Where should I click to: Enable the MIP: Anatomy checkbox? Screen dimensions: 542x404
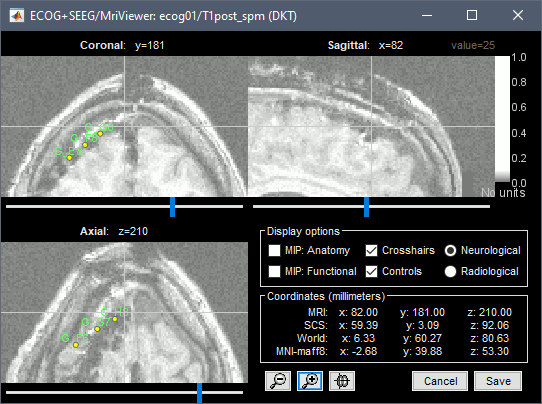pyautogui.click(x=274, y=250)
